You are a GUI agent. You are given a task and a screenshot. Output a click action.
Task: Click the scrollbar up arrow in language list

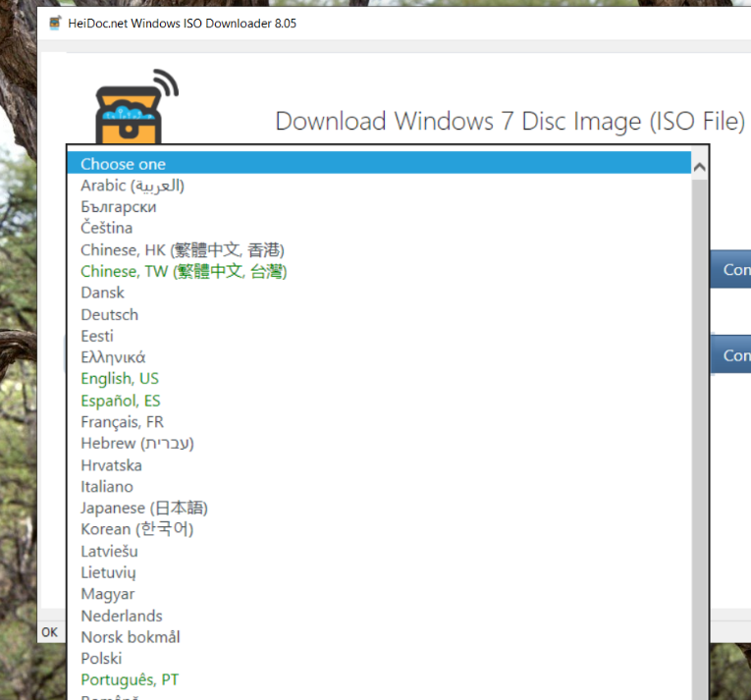pyautogui.click(x=699, y=167)
